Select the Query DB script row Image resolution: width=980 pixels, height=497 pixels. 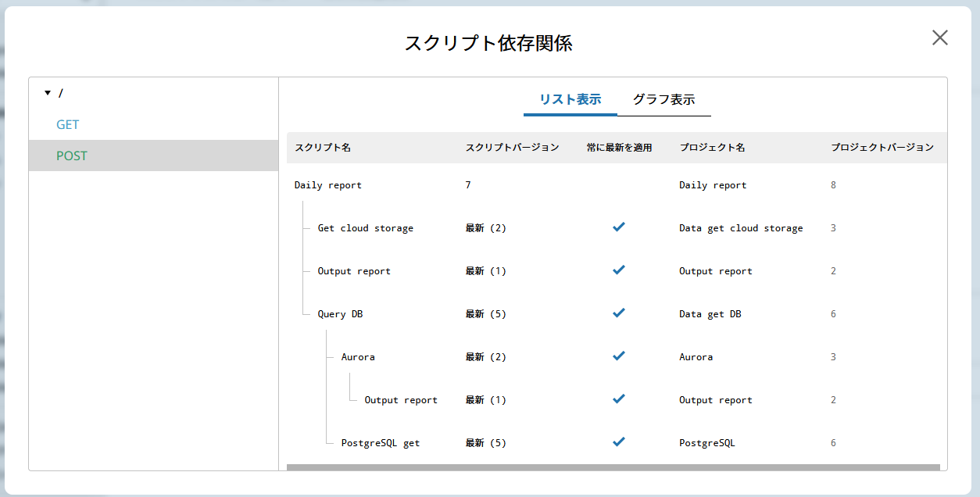tap(340, 314)
